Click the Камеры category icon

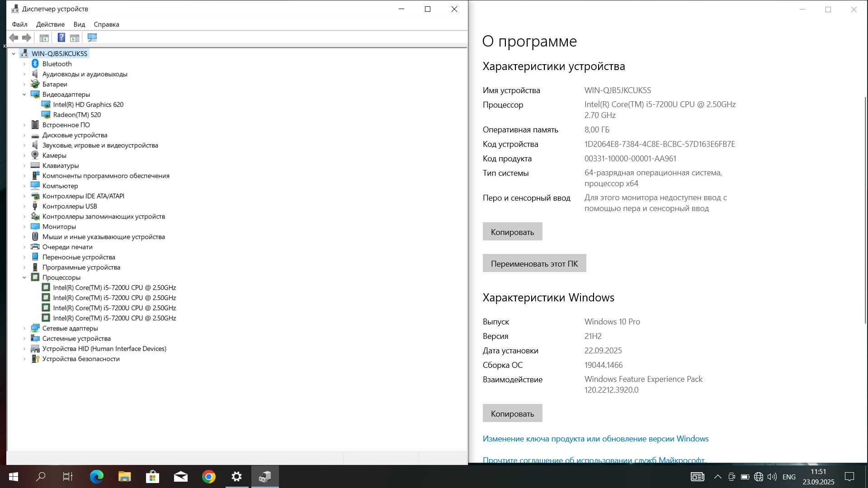[x=35, y=155]
